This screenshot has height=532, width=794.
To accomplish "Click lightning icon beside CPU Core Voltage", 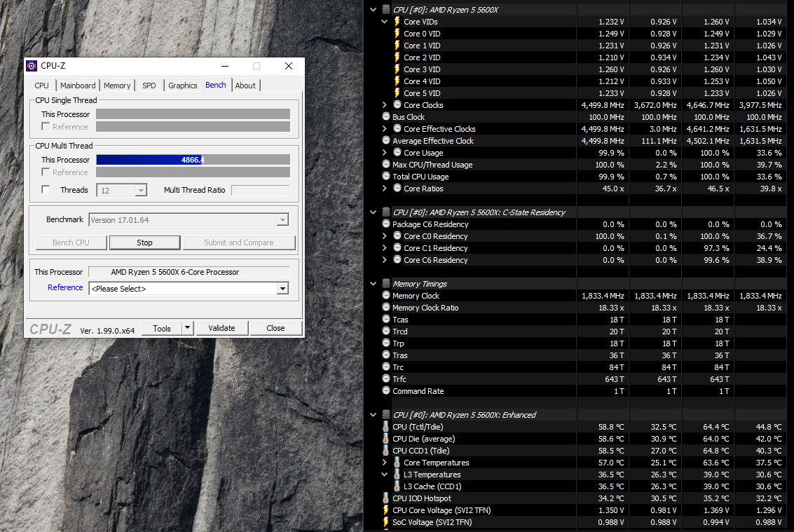I will [x=386, y=510].
